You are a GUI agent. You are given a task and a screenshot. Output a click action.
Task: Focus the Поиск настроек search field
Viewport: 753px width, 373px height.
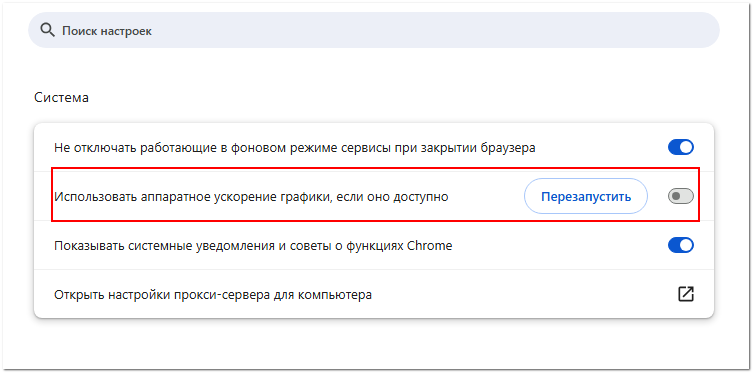374,30
